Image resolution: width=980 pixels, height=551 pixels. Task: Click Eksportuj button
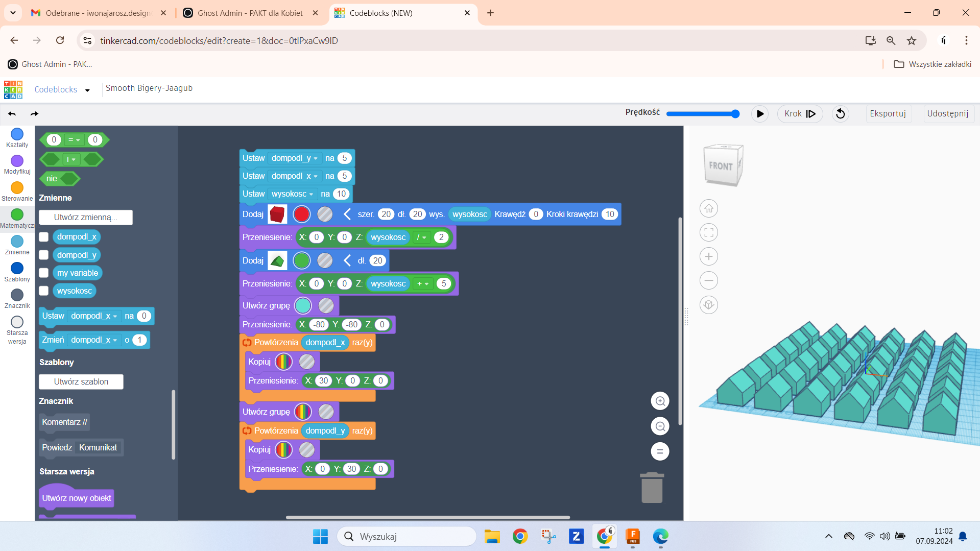(x=888, y=114)
